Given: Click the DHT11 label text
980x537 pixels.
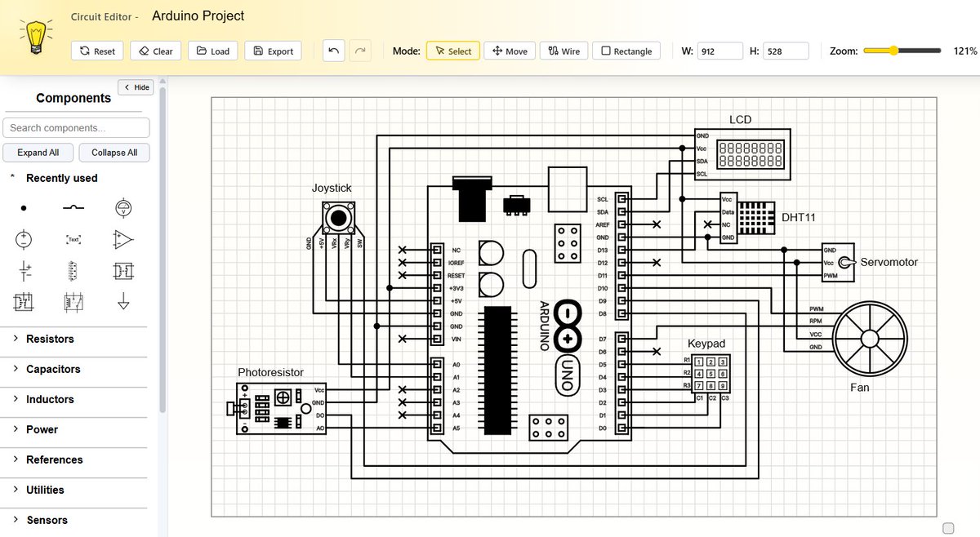Looking at the screenshot, I should [798, 217].
